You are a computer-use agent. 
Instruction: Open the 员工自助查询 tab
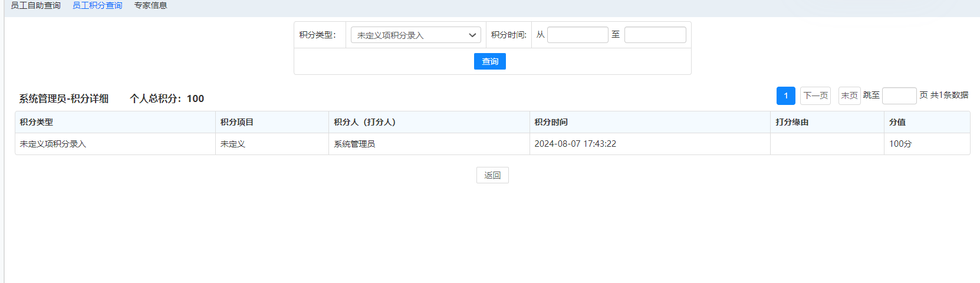pos(35,5)
